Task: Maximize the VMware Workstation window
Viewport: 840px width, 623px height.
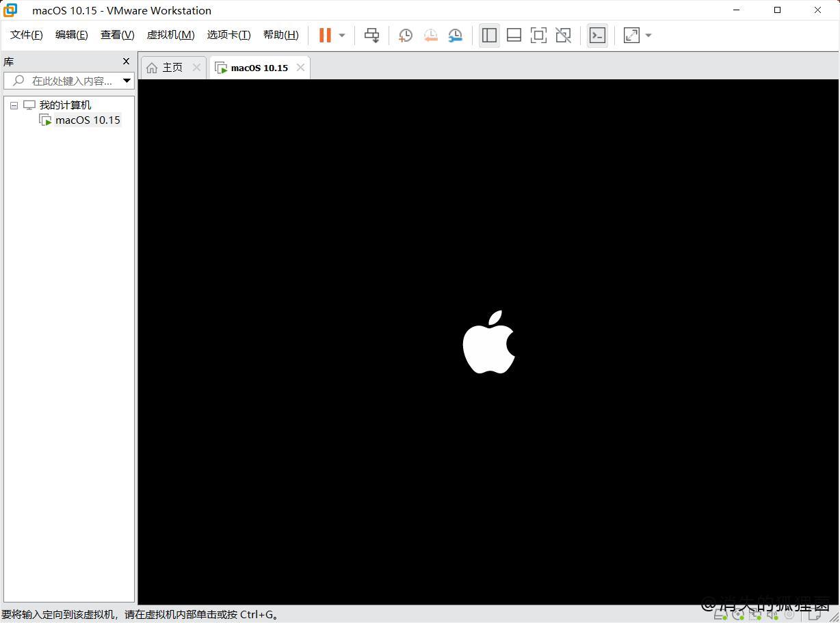Action: tap(777, 10)
